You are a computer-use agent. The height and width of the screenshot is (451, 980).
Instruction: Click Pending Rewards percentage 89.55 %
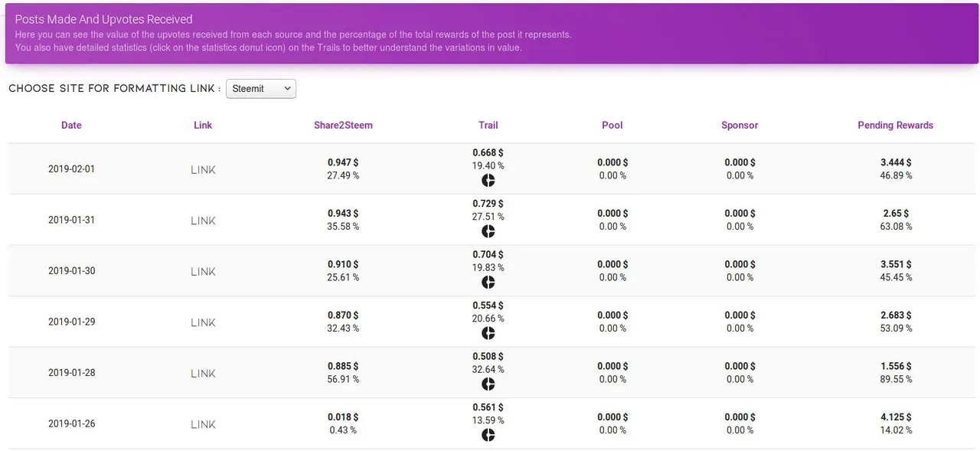[896, 379]
